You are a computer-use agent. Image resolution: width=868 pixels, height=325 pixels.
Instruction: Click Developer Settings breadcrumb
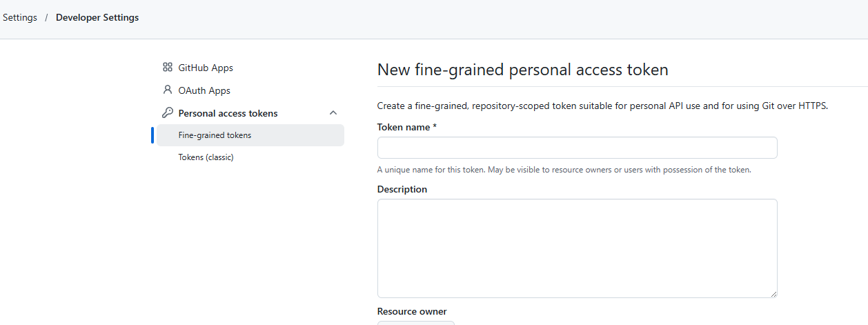pyautogui.click(x=97, y=17)
